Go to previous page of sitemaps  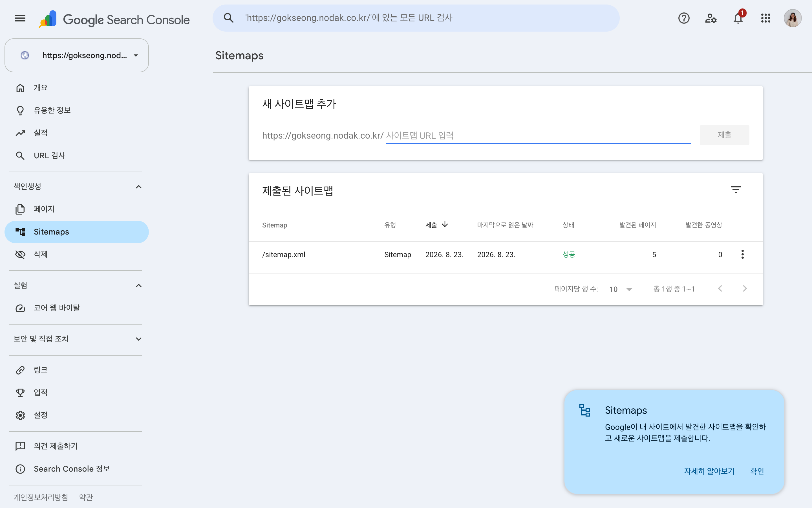tap(720, 289)
